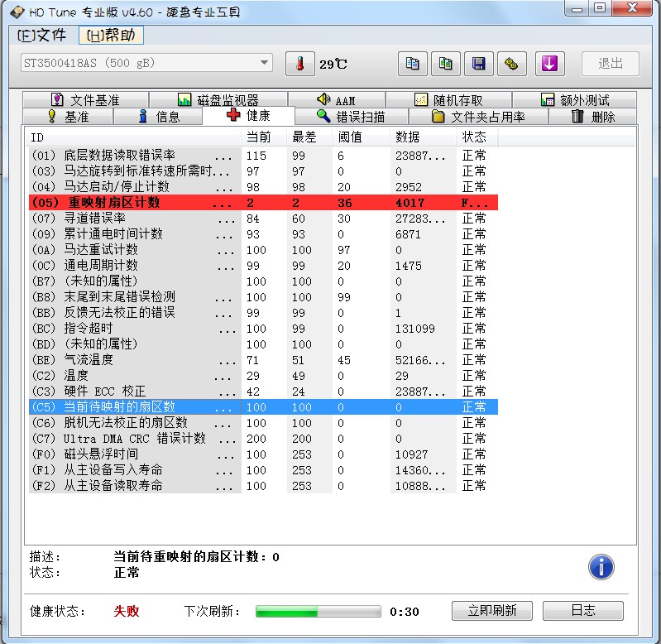This screenshot has width=661, height=644.
Task: Click the red 失败 health status text
Action: (x=127, y=611)
